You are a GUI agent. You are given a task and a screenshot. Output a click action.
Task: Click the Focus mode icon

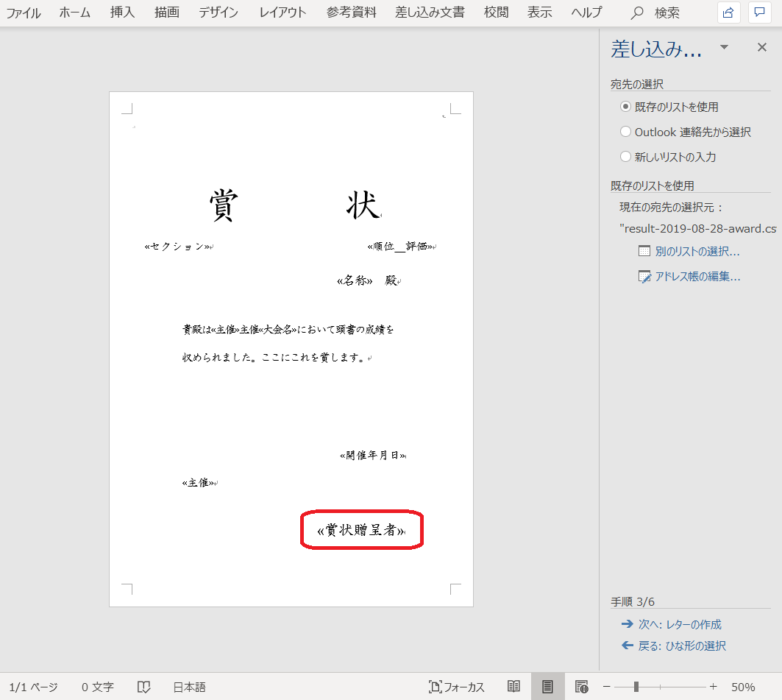tap(456, 687)
